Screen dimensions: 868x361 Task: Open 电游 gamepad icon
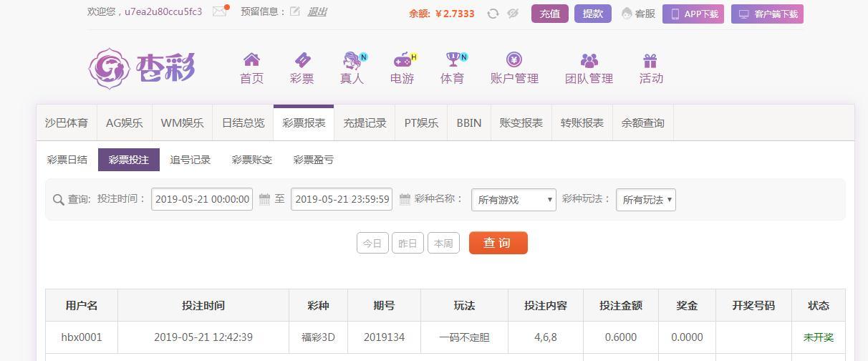[x=402, y=59]
